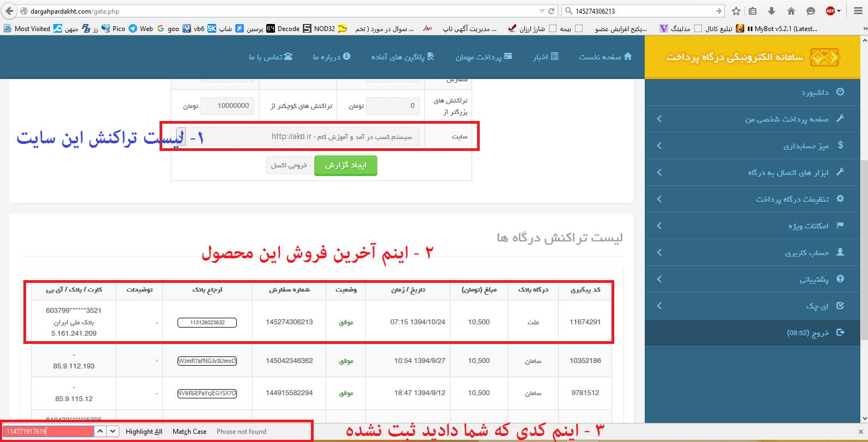
Task: Click the search go arrow in search box
Action: tap(719, 11)
